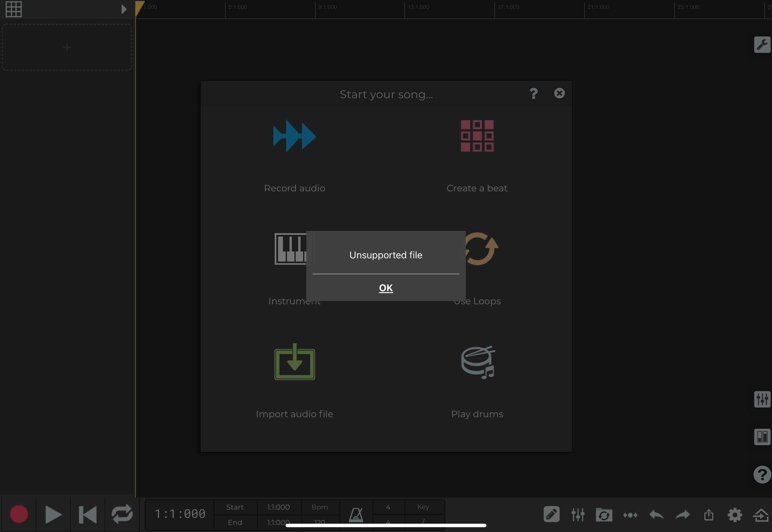772x532 pixels.
Task: Open the grid view at top left
Action: click(x=14, y=9)
